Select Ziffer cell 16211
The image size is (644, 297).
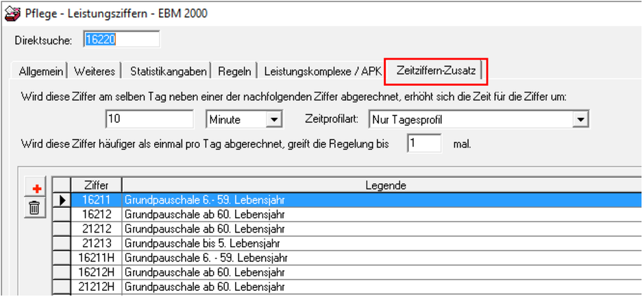coord(96,200)
